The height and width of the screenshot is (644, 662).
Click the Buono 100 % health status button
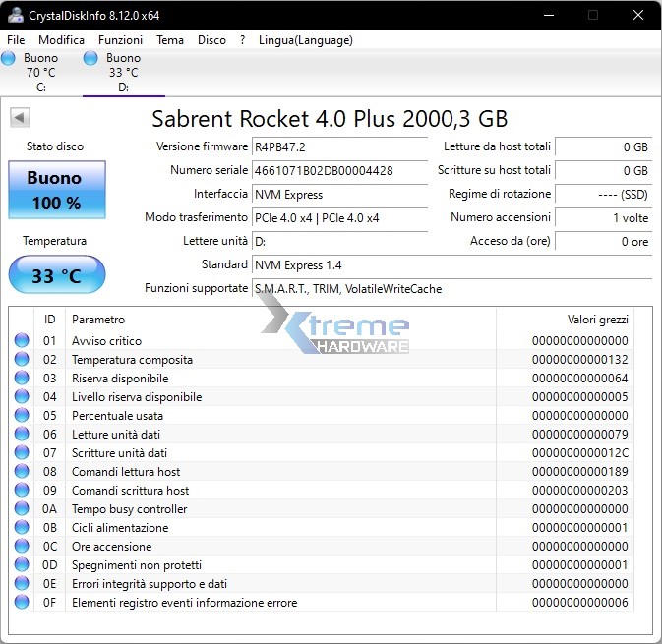(x=54, y=191)
